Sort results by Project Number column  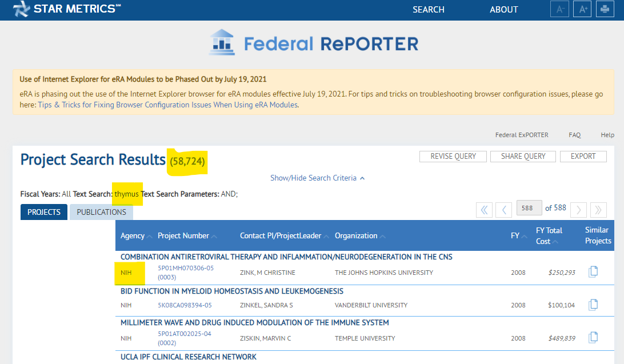(x=187, y=236)
